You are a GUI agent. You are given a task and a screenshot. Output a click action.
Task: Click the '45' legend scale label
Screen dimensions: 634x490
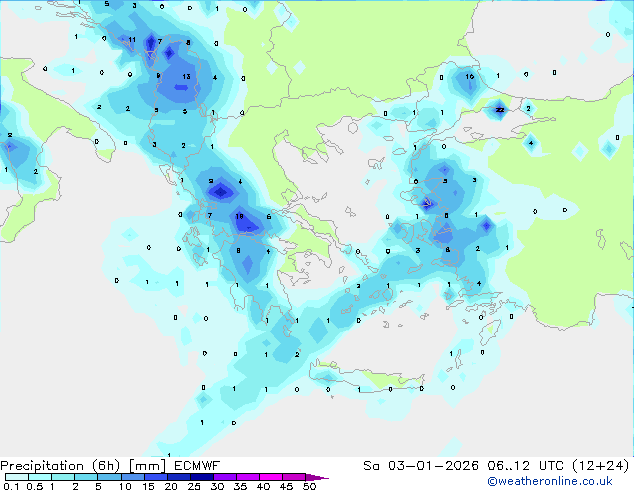(286, 486)
